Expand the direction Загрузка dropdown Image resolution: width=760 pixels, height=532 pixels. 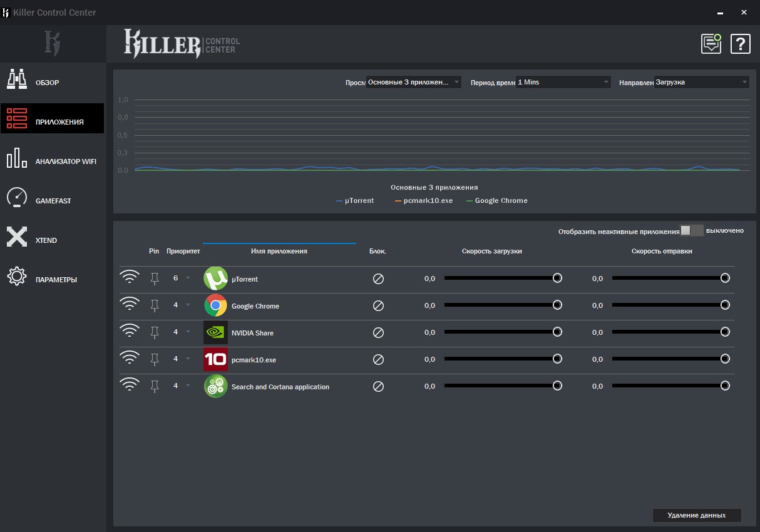[701, 82]
